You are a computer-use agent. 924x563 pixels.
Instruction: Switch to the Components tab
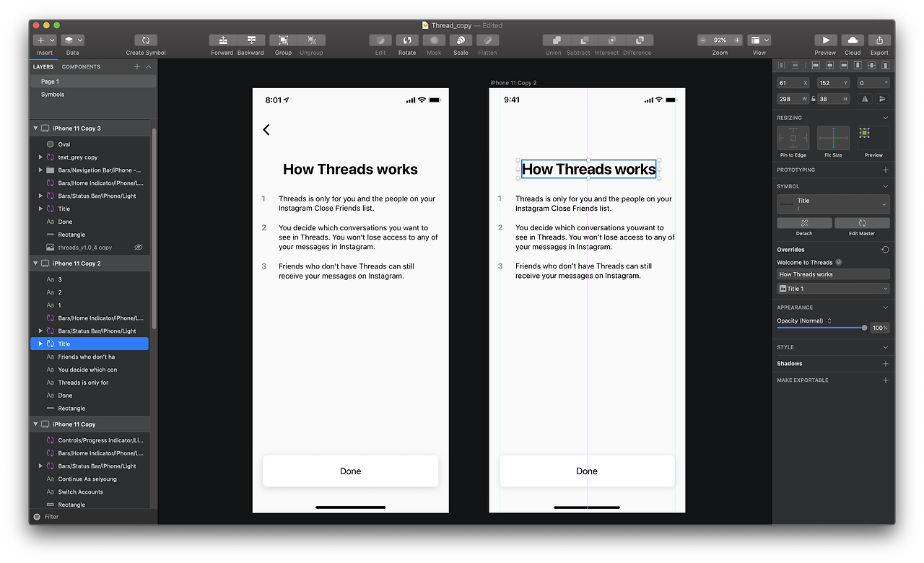click(x=81, y=67)
